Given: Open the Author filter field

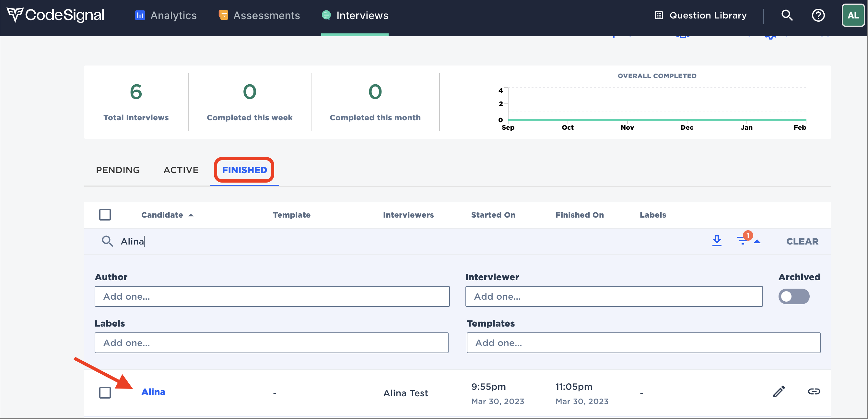Looking at the screenshot, I should (272, 296).
